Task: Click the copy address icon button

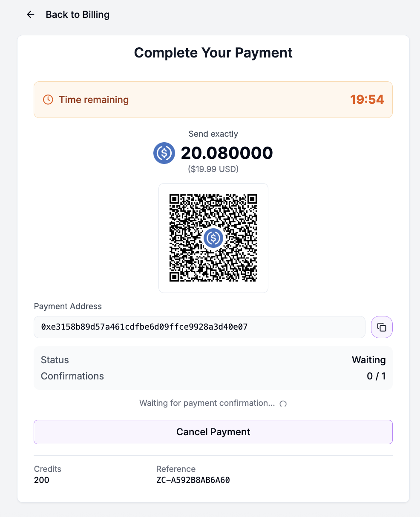Action: (x=381, y=327)
